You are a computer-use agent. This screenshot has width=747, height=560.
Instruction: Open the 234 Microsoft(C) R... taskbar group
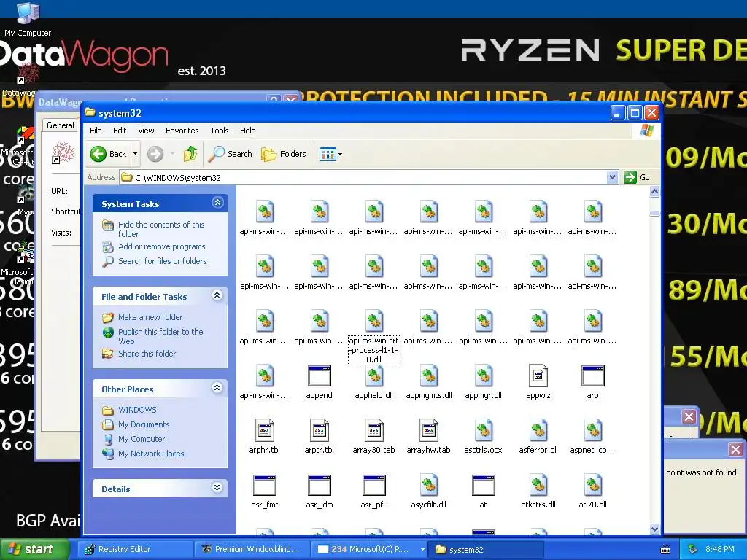369,549
